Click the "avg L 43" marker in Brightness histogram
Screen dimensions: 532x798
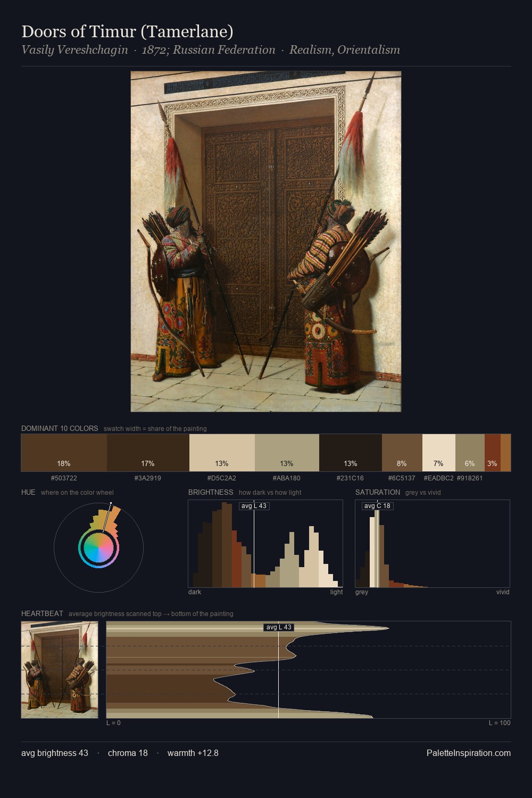click(x=254, y=506)
